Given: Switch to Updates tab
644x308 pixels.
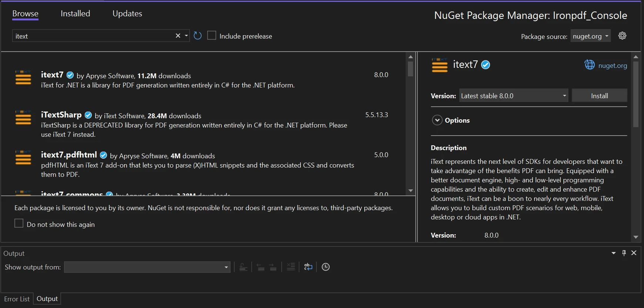Looking at the screenshot, I should 127,14.
